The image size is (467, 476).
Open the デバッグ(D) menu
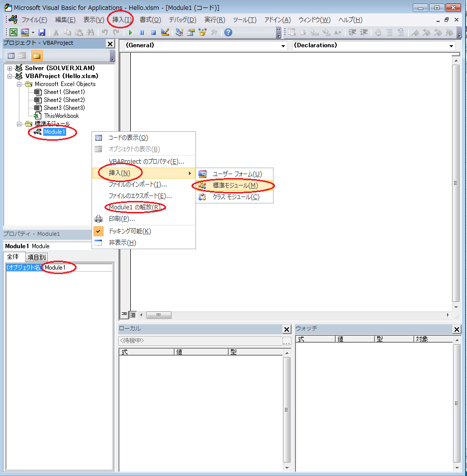coord(183,20)
